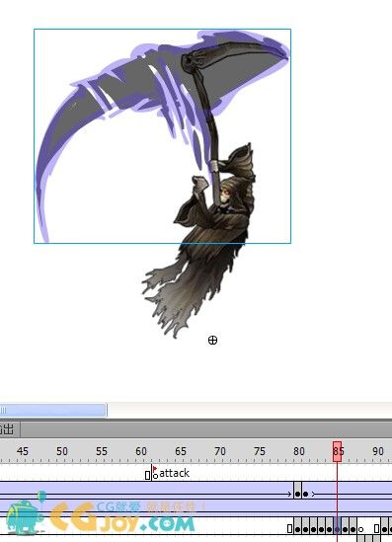The height and width of the screenshot is (542, 392).
Task: Select the keyframe dot at frame 80 in the purple layer
Action: point(297,494)
